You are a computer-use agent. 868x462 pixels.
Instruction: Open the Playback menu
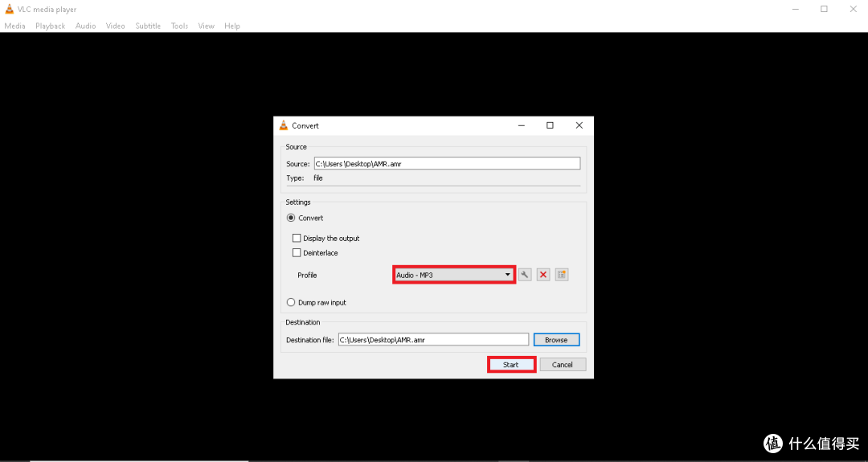tap(51, 26)
